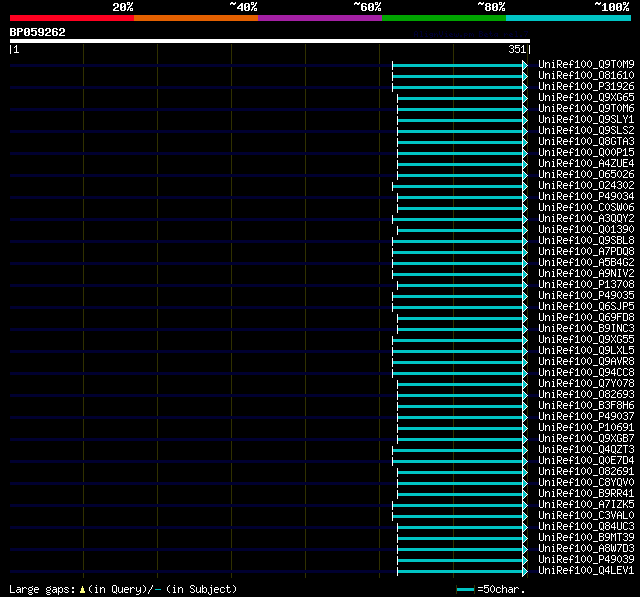Select the UniRef100_A5B4G2 label
This screenshot has height=597, width=640.
click(x=586, y=263)
